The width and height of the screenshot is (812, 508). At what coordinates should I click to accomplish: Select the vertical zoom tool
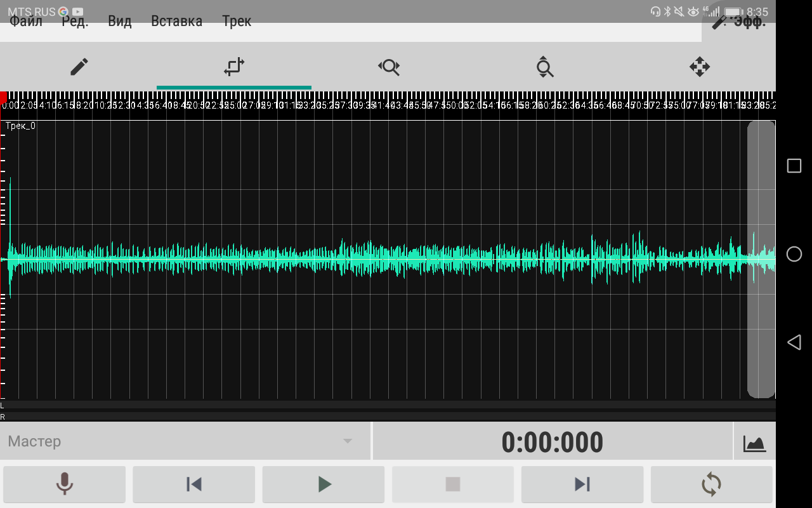544,67
